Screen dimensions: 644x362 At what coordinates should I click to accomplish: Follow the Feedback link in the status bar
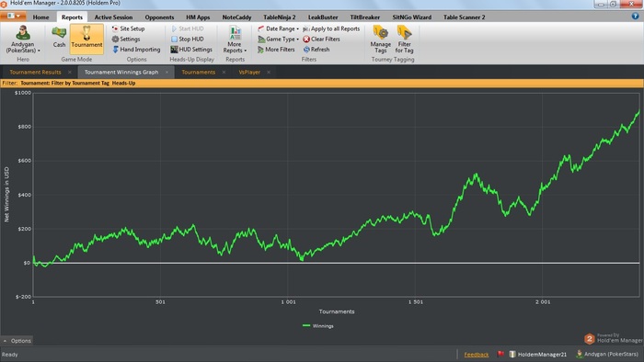coord(477,355)
